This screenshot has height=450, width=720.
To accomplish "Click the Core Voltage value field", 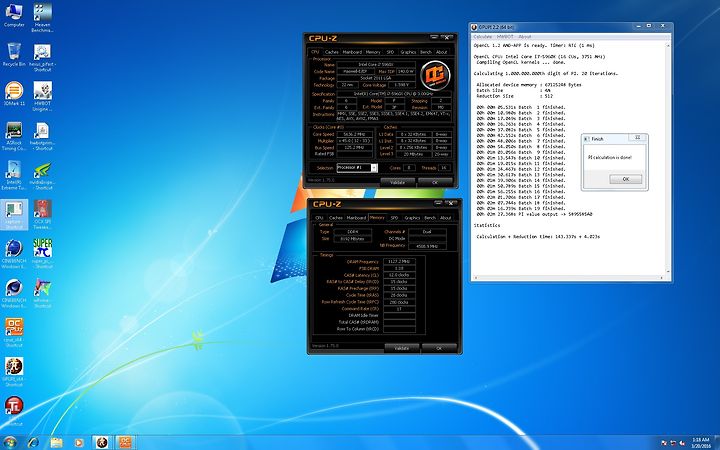I will pos(401,85).
